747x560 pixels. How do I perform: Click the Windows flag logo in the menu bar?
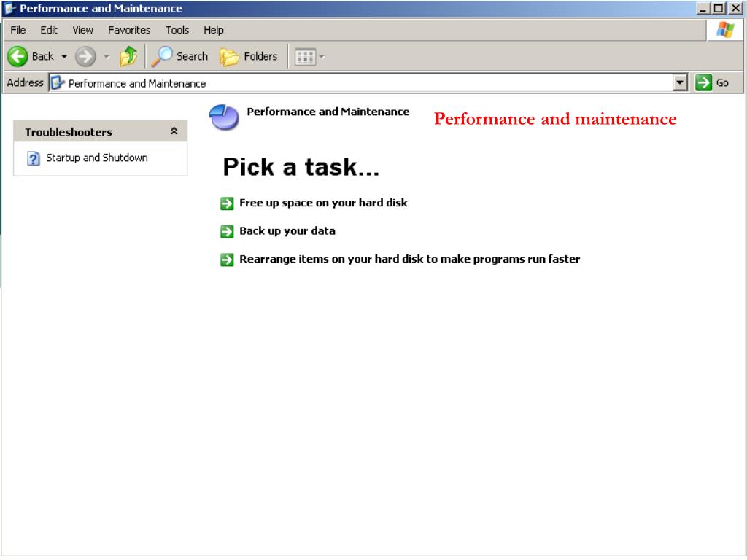pyautogui.click(x=724, y=30)
